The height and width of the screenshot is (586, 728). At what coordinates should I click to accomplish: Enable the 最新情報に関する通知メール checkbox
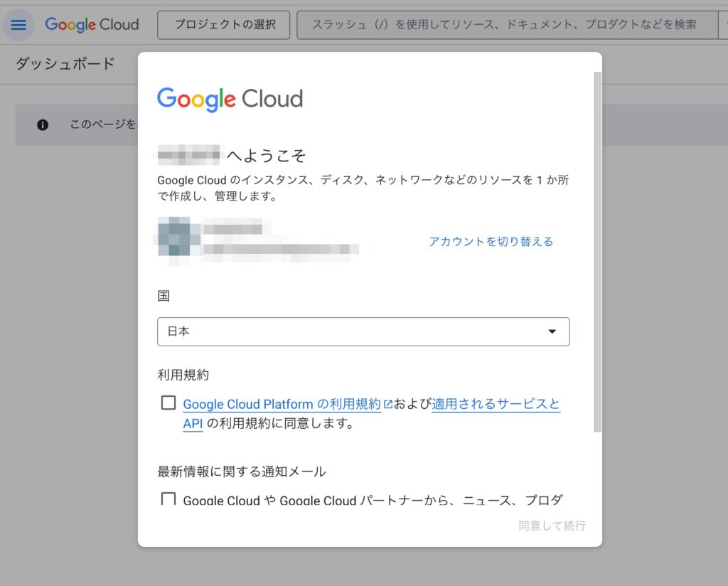pos(168,499)
